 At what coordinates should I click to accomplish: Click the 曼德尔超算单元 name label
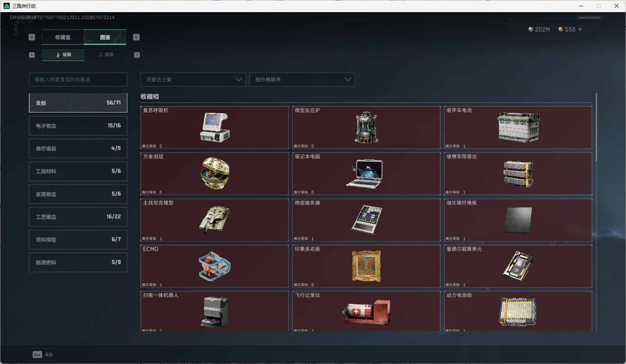464,249
